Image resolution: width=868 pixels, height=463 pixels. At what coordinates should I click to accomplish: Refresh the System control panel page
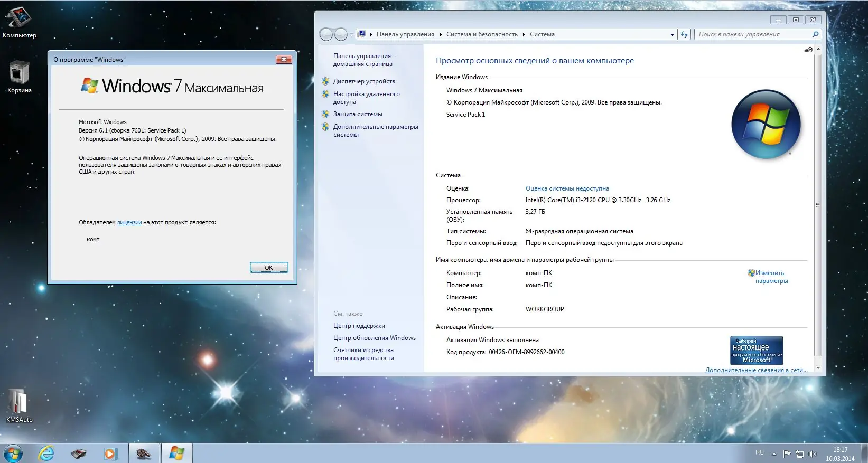coord(684,34)
